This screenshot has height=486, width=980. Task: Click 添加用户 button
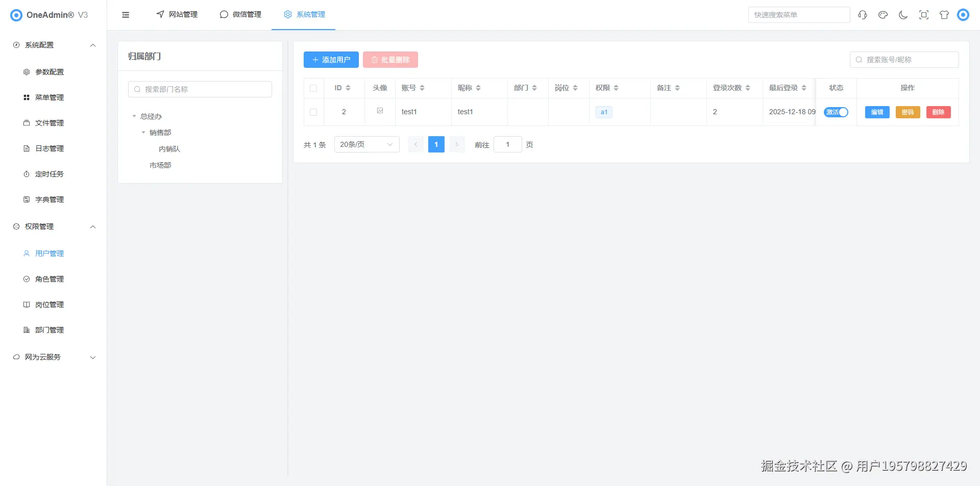(x=331, y=60)
